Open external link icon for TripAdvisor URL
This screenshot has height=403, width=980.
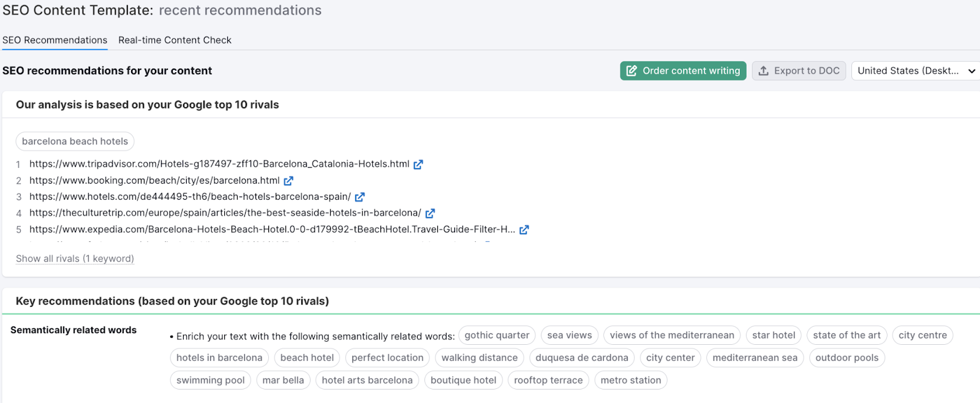(x=418, y=165)
